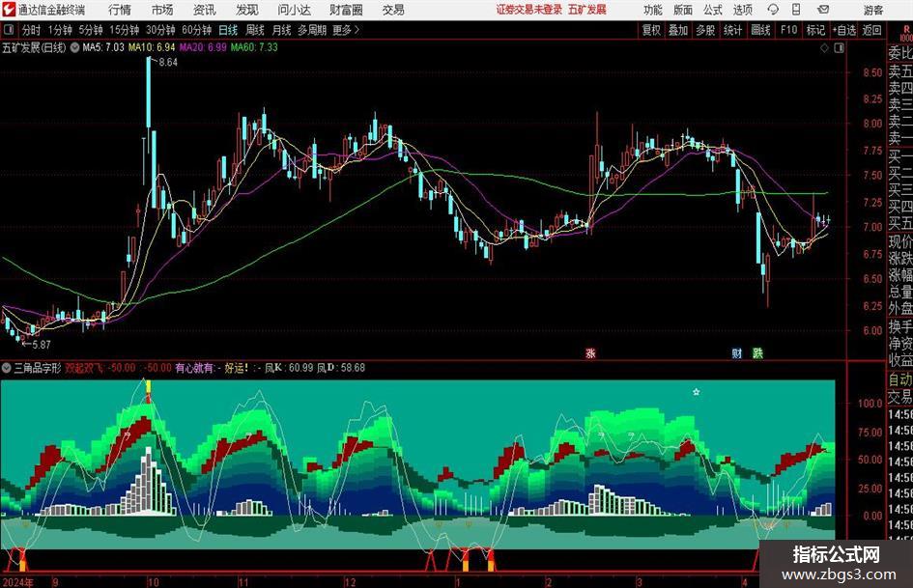Click the 好运! text in indicator header

point(237,368)
